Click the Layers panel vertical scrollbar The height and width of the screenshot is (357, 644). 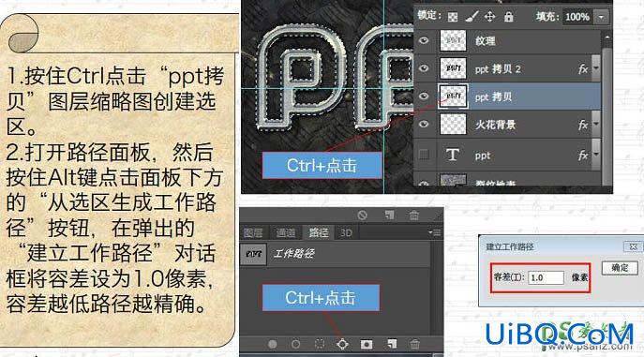coord(607,115)
